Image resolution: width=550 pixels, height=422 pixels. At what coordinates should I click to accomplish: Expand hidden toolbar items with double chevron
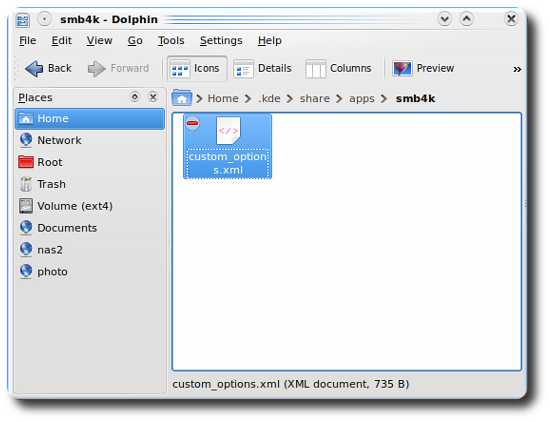point(517,69)
